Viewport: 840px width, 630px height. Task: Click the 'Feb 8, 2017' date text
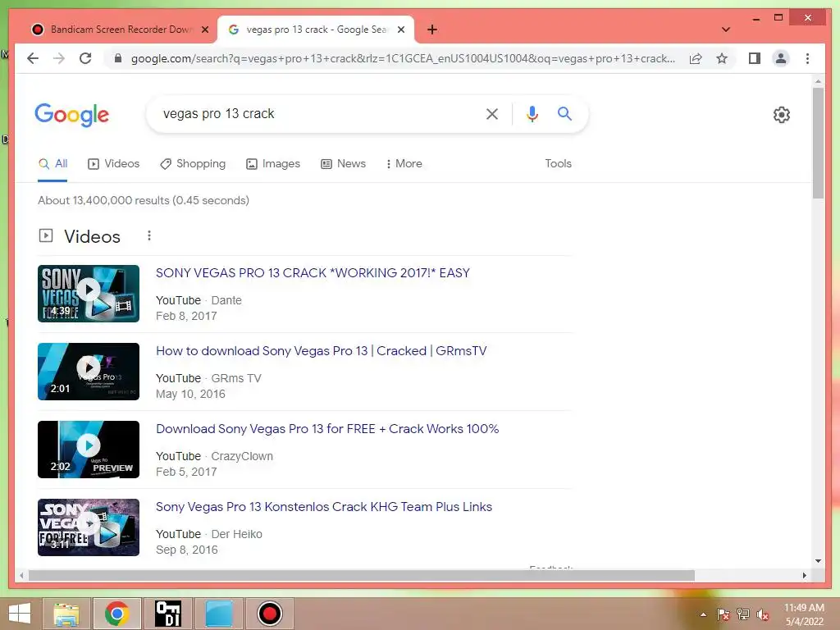[x=186, y=316]
